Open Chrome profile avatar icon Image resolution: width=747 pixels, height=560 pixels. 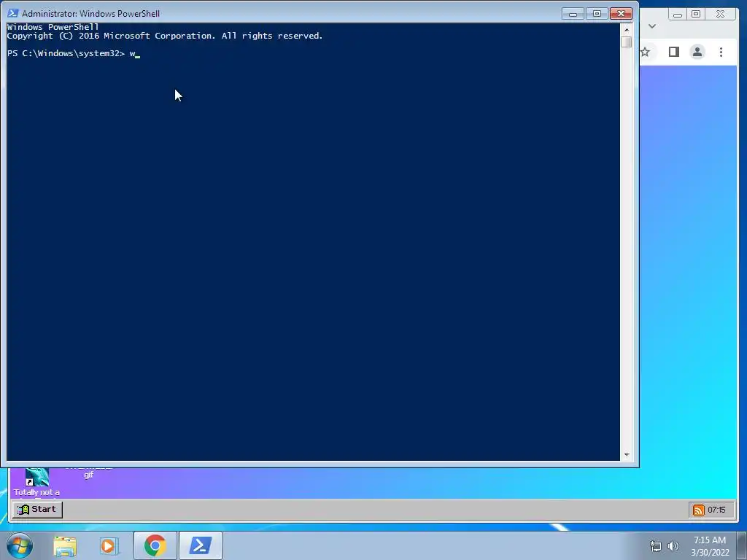point(697,52)
